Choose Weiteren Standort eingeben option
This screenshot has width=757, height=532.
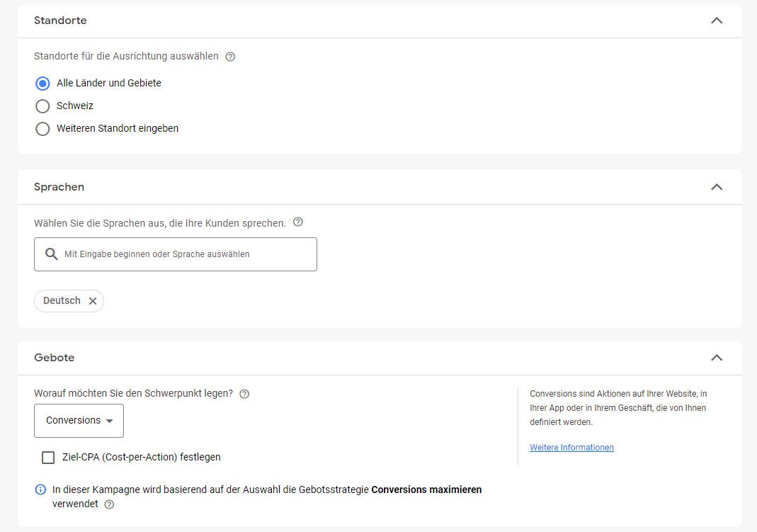click(x=42, y=129)
